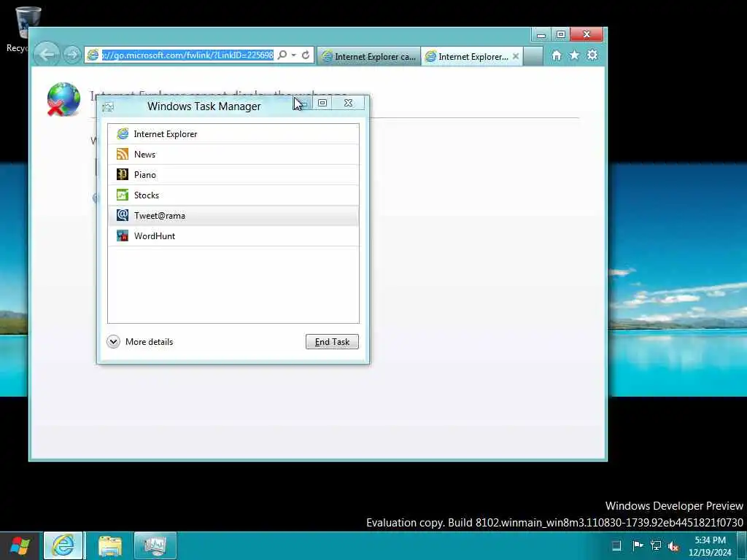Open the address bar dropdown arrow

point(293,55)
